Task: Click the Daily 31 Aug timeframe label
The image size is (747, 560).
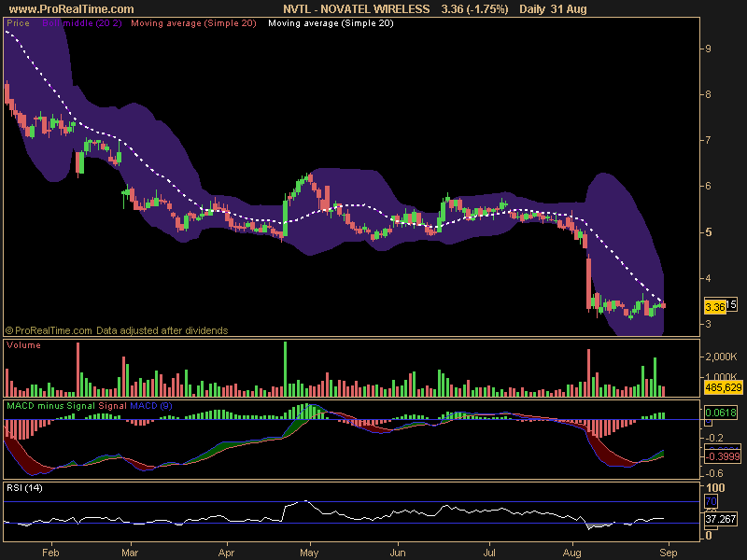Action: click(x=553, y=9)
